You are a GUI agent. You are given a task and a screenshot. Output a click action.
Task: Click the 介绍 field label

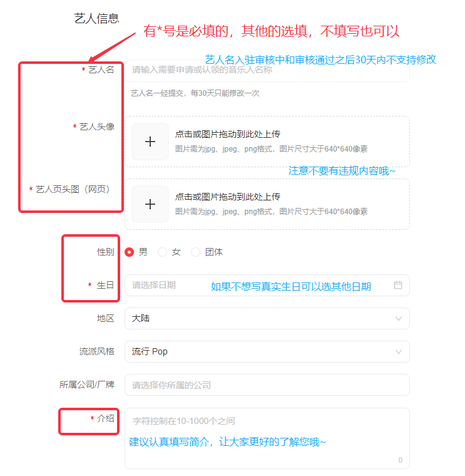pyautogui.click(x=106, y=418)
